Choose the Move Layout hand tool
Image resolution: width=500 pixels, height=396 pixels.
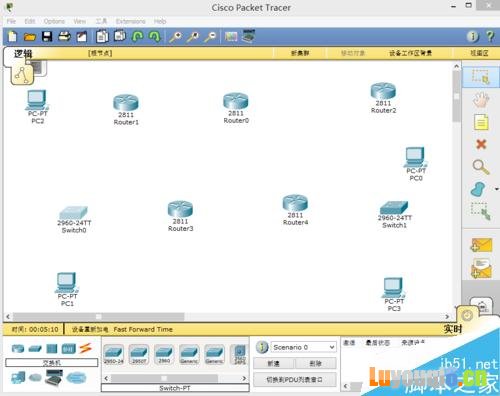tap(481, 99)
